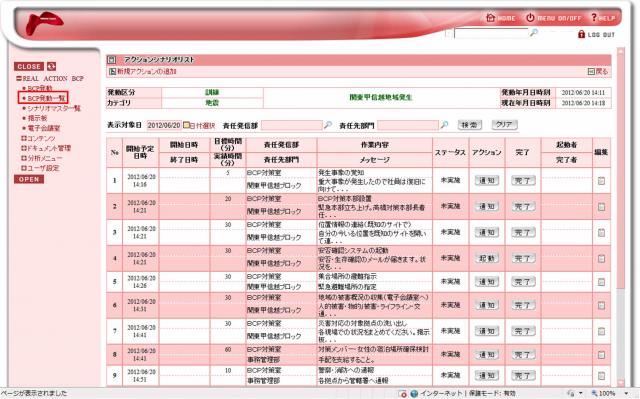Open the zoom 100% dropdown

[x=626, y=393]
